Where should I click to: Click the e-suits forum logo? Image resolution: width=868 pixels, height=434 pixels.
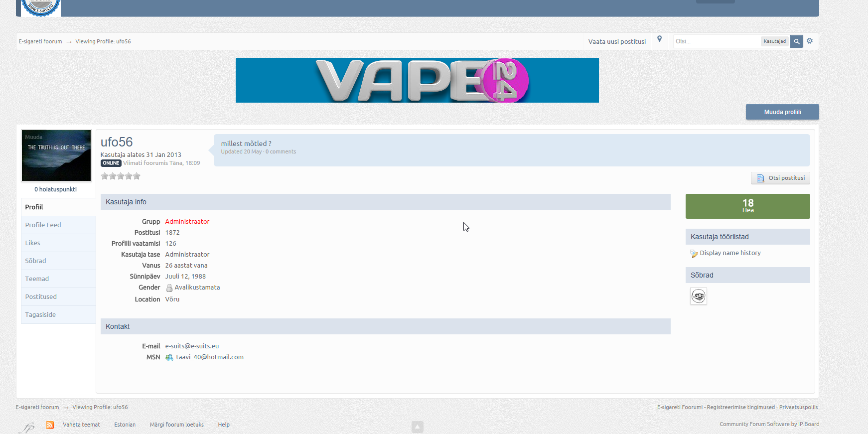coord(41,7)
